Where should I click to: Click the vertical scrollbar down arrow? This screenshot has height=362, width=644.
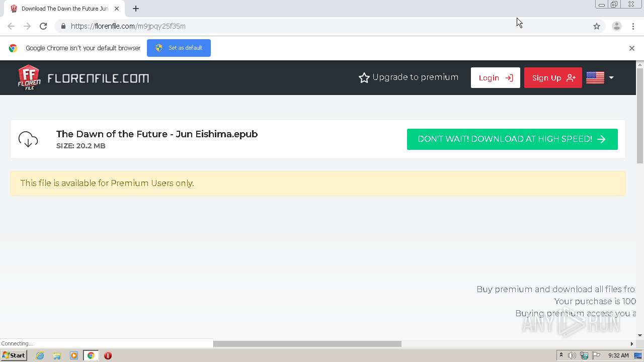(640, 335)
